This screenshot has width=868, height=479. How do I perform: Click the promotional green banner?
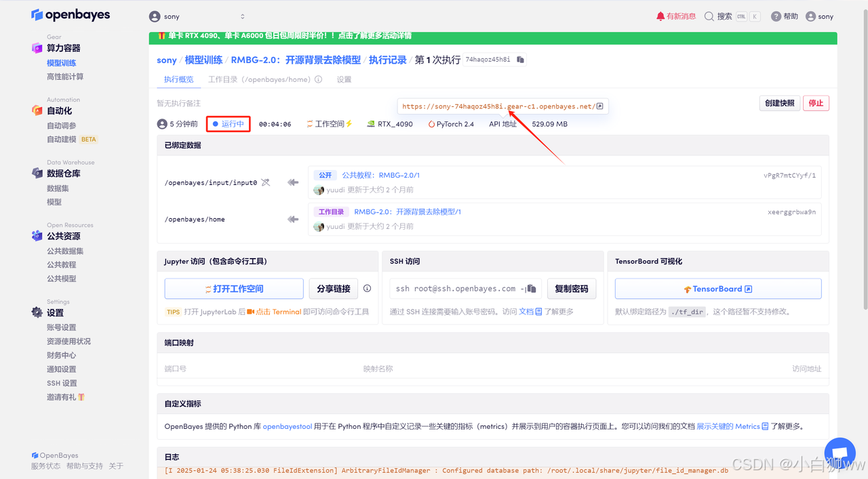point(493,37)
